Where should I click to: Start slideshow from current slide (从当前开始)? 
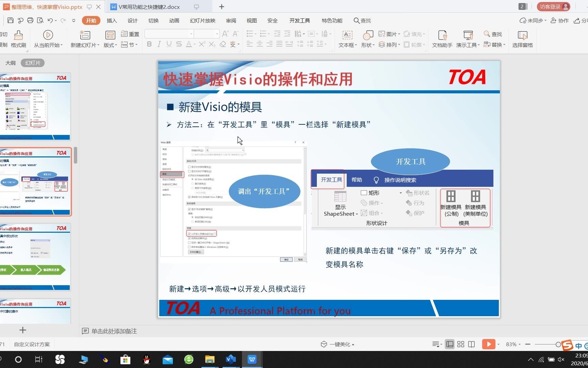(x=48, y=39)
